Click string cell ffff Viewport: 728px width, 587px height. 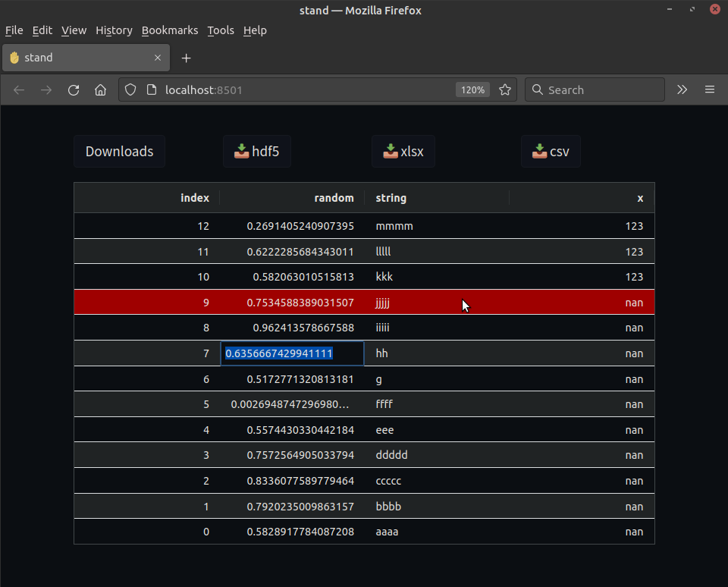click(x=437, y=404)
